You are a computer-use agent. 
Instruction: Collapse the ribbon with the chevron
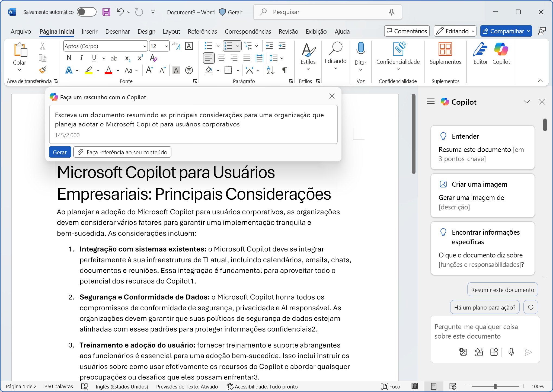click(540, 81)
